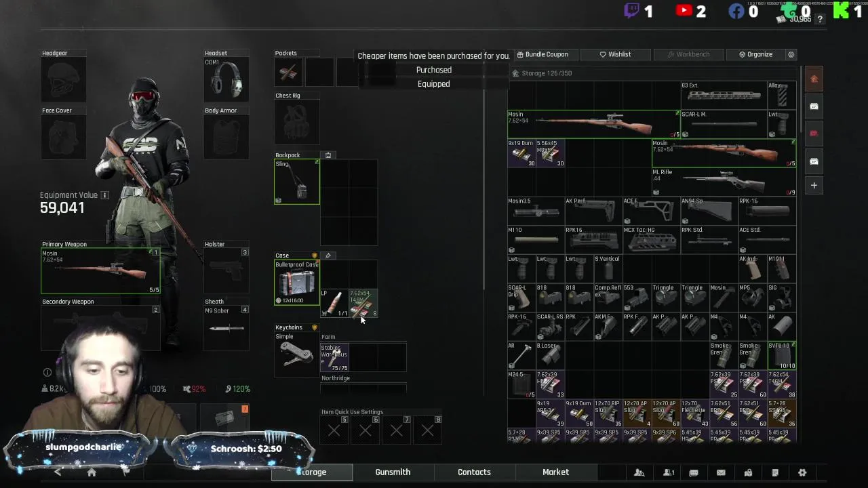Organize the storage items

click(756, 54)
